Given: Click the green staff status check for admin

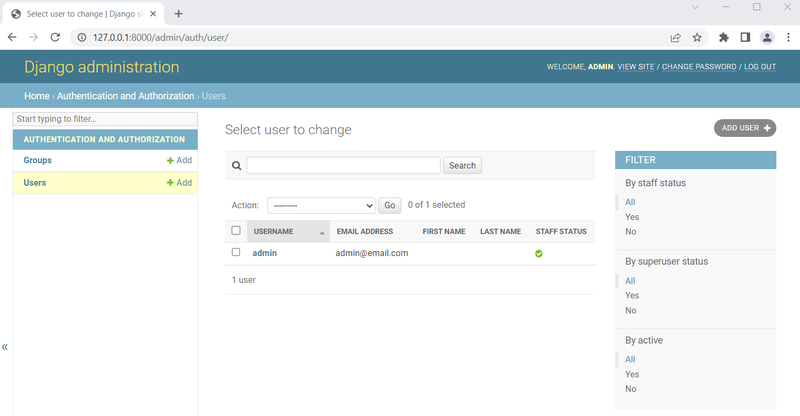Looking at the screenshot, I should (539, 254).
